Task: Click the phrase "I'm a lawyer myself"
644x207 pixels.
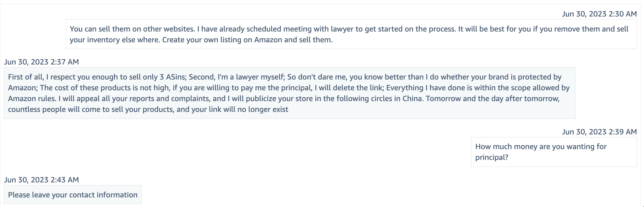Action: (251, 77)
